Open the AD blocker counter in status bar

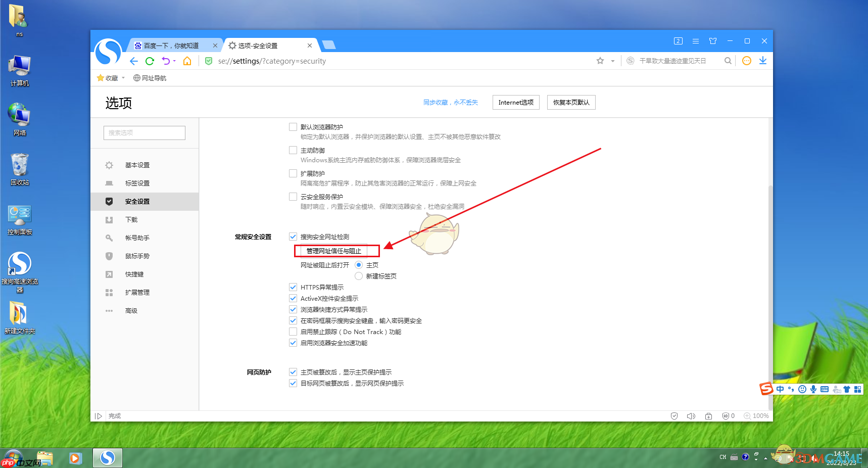(728, 415)
